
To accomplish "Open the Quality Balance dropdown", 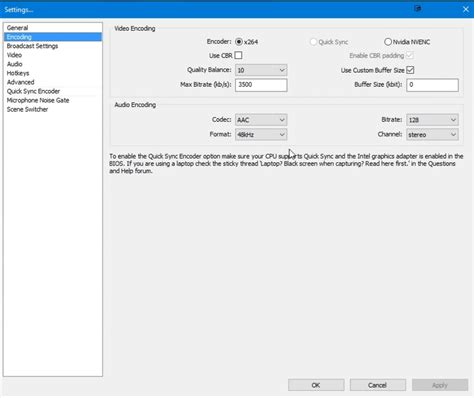I will coord(261,70).
